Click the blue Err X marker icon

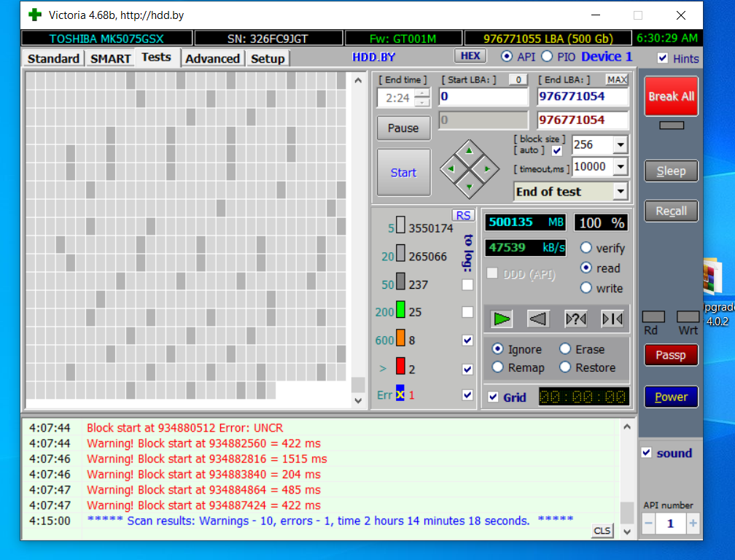click(x=400, y=393)
